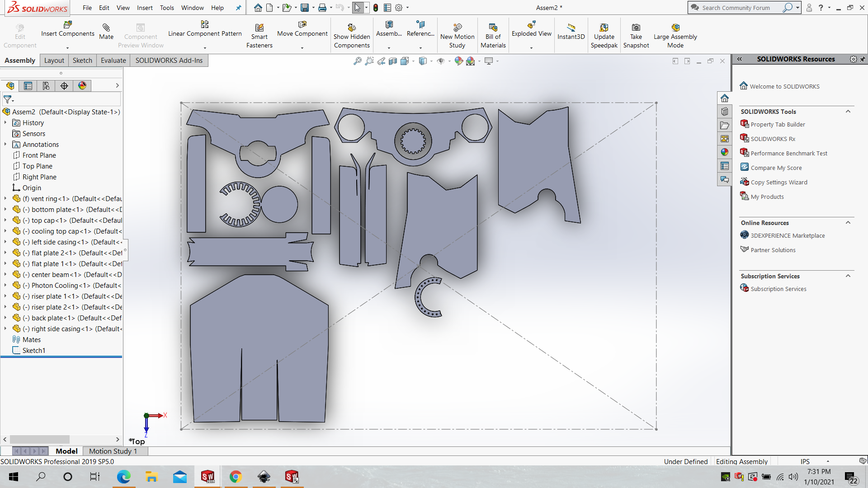The image size is (868, 488).
Task: Launch Performance Benchmark Test
Action: pos(789,153)
